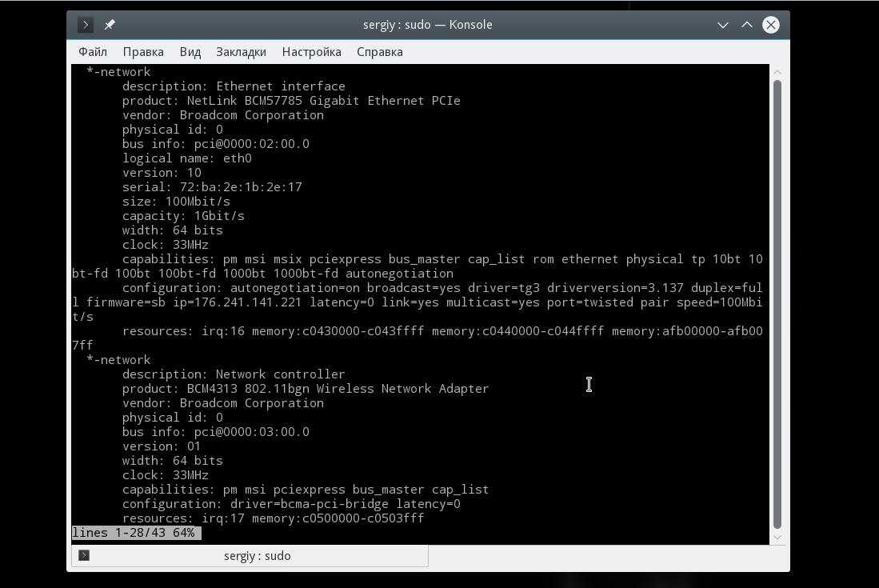
Task: Open the window menu via terminal icon
Action: click(x=86, y=25)
